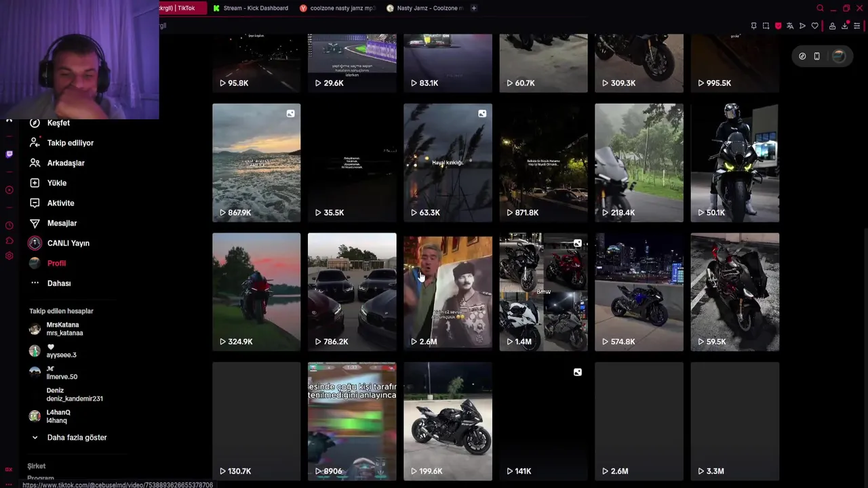This screenshot has width=868, height=488.
Task: Open sea waves video with 867.9K views
Action: click(256, 163)
